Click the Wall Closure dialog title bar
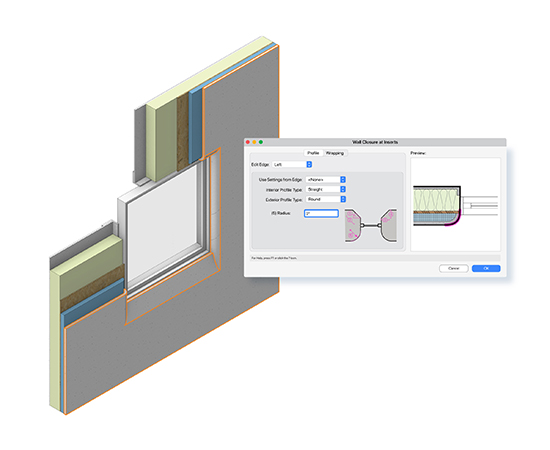The image size is (550, 450). point(375,142)
